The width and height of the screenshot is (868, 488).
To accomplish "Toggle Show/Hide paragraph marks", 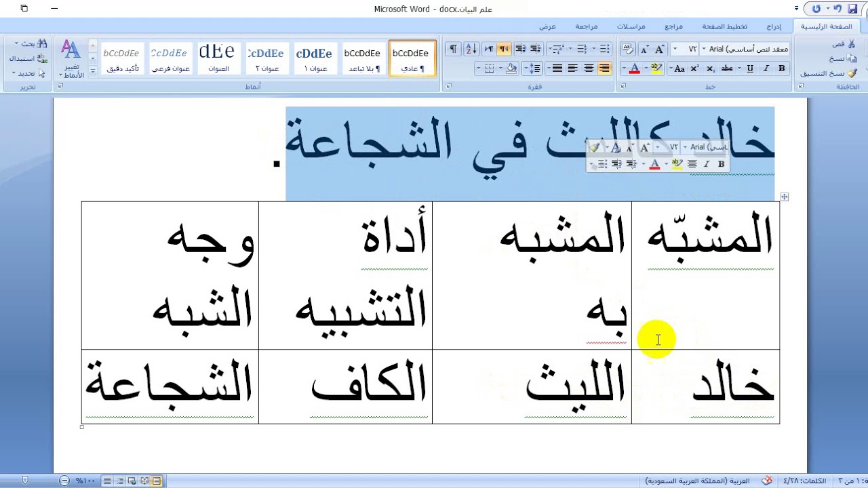I will [x=453, y=49].
